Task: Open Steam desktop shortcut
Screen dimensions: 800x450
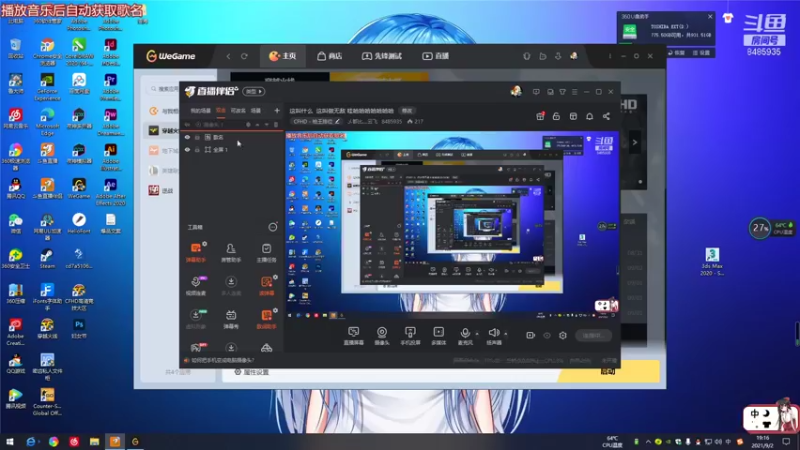Action: click(47, 258)
